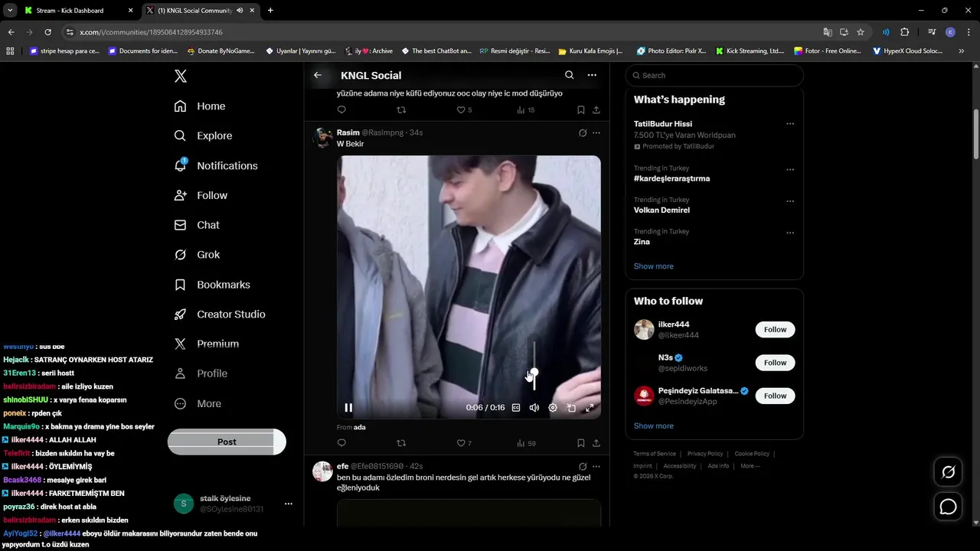This screenshot has height=551, width=980.
Task: Show more who-to-follow suggestions
Action: coord(654,425)
